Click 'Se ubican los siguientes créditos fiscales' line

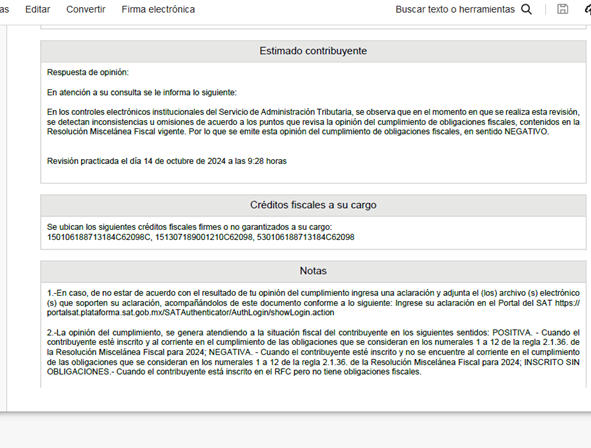point(189,227)
